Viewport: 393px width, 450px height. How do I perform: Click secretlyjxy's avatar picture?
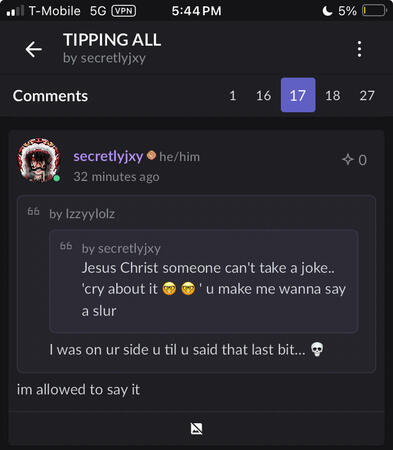[39, 160]
